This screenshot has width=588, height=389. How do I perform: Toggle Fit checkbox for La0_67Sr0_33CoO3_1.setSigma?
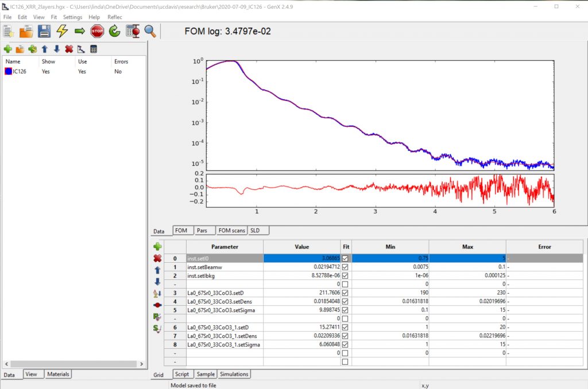click(345, 345)
